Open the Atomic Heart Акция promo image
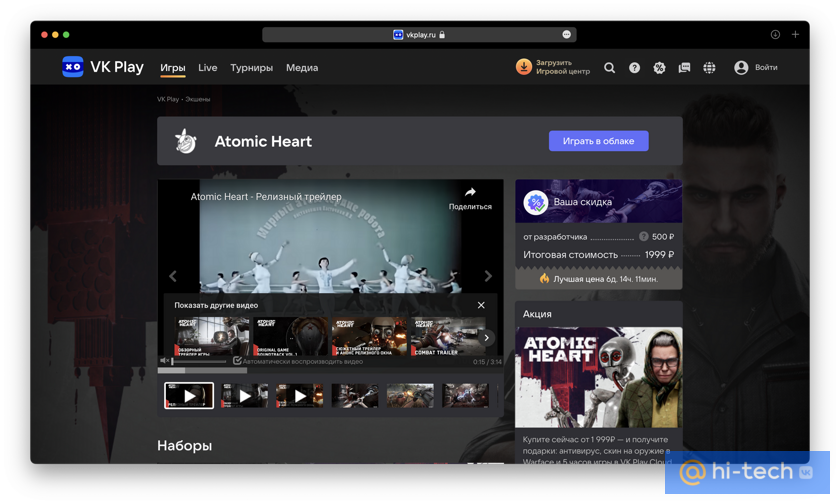The image size is (840, 504). pos(598,377)
